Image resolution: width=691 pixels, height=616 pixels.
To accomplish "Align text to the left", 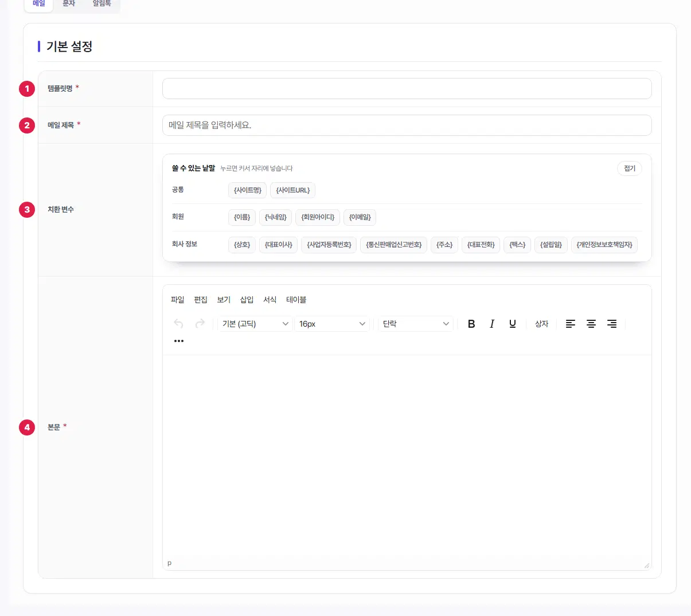I will pyautogui.click(x=571, y=324).
